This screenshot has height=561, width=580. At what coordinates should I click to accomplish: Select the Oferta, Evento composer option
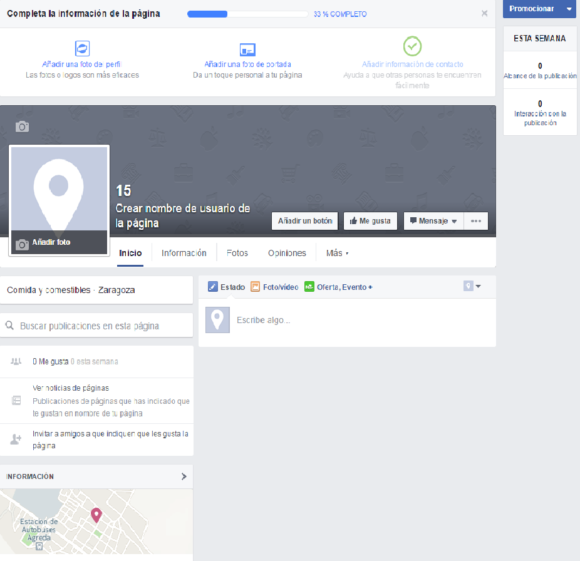tap(338, 287)
